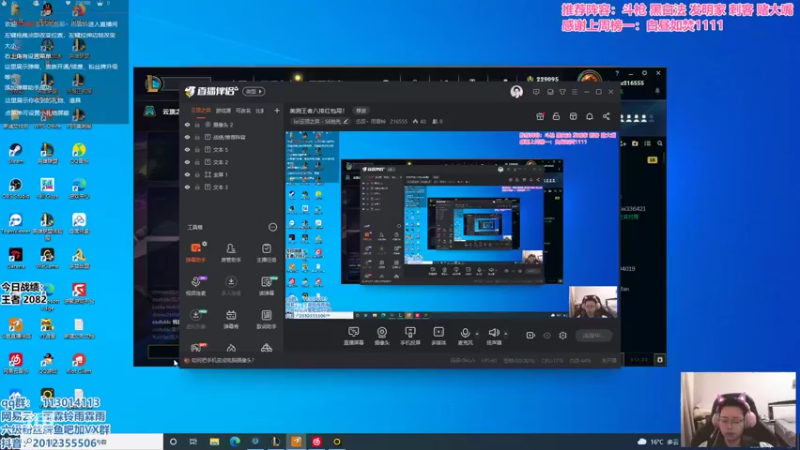Open Microsoft Edge from the taskbar
Viewport: 800px width, 450px height.
point(235,441)
